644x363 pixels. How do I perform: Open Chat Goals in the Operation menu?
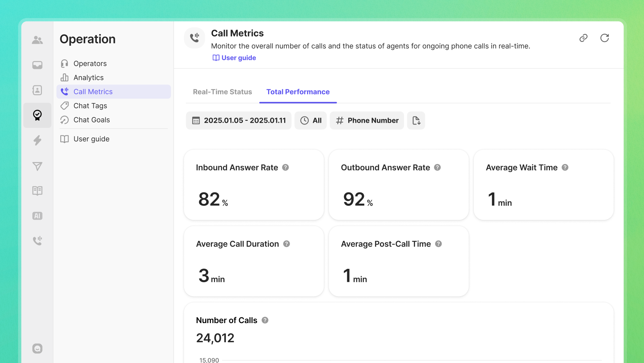92,120
